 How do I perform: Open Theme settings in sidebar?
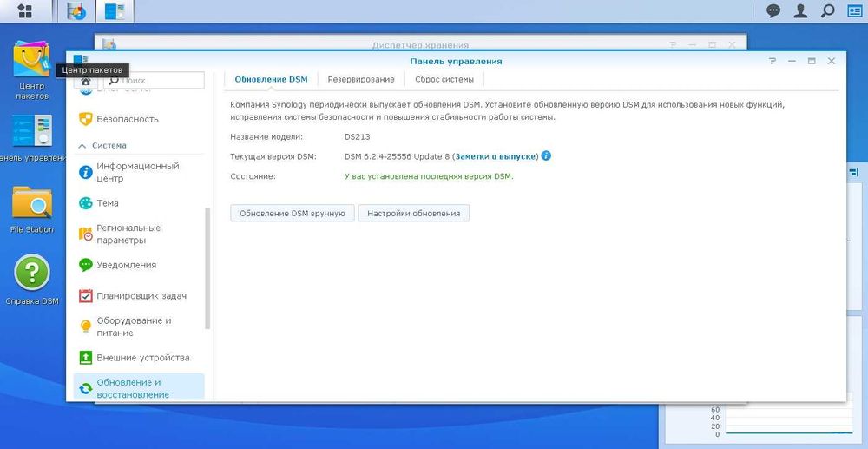point(139,203)
